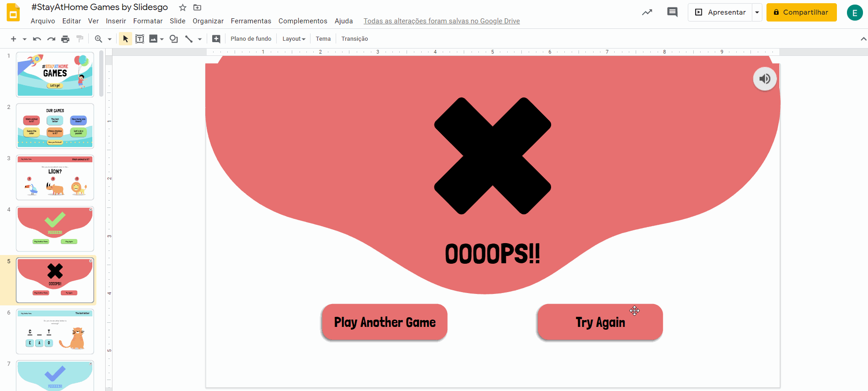Image resolution: width=868 pixels, height=391 pixels.
Task: Select slide 4 green checkmark thumbnail
Action: pos(55,228)
